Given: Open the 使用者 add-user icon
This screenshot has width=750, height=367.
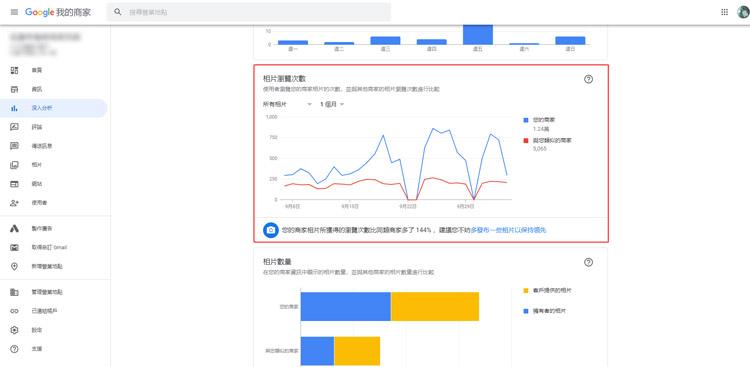Looking at the screenshot, I should 14,203.
